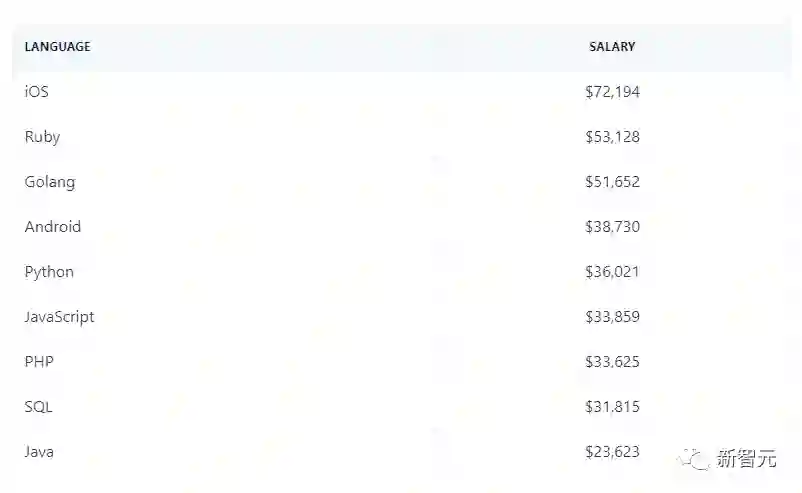Click the SALARY column header
The image size is (802, 493).
point(612,47)
